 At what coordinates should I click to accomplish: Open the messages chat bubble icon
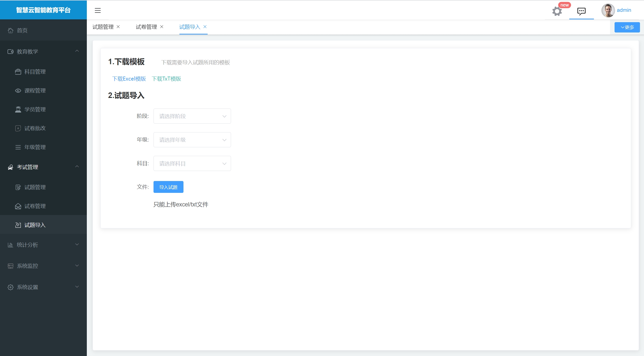(581, 11)
